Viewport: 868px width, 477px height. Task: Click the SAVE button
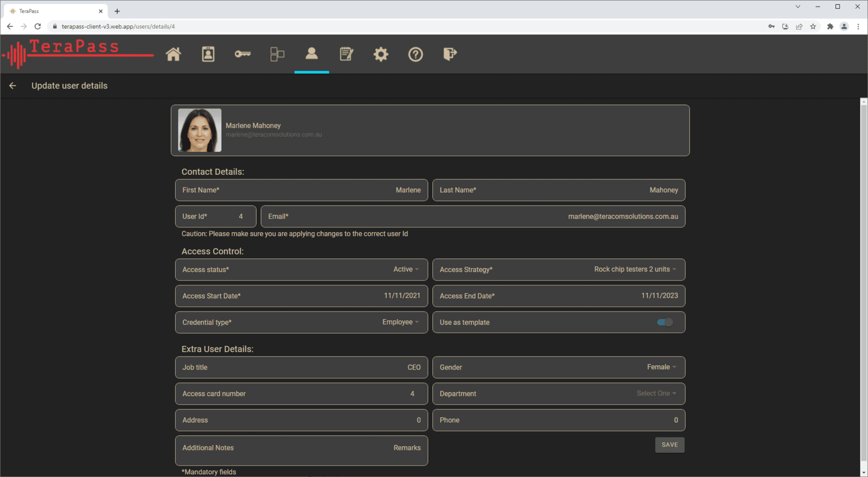[670, 445]
